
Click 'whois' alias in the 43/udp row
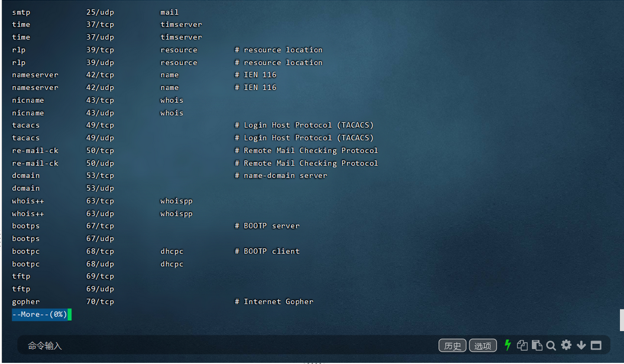pyautogui.click(x=172, y=113)
